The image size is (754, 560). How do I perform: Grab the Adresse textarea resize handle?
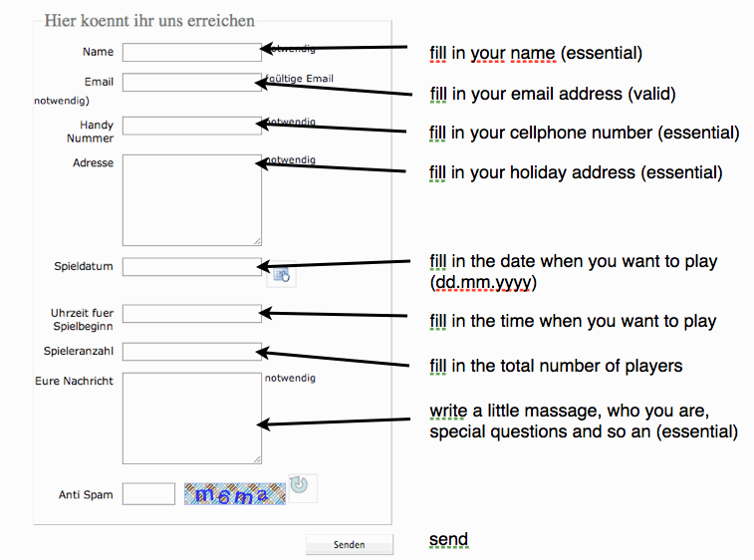coord(257,241)
